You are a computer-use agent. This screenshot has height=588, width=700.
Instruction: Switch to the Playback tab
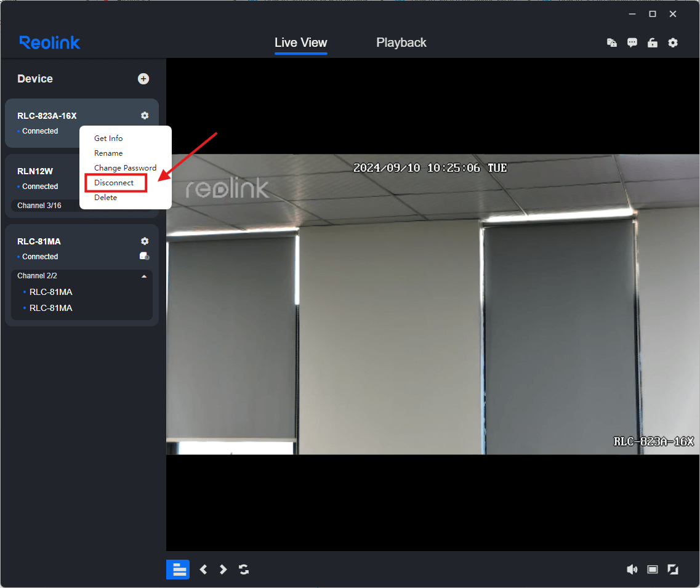point(401,42)
